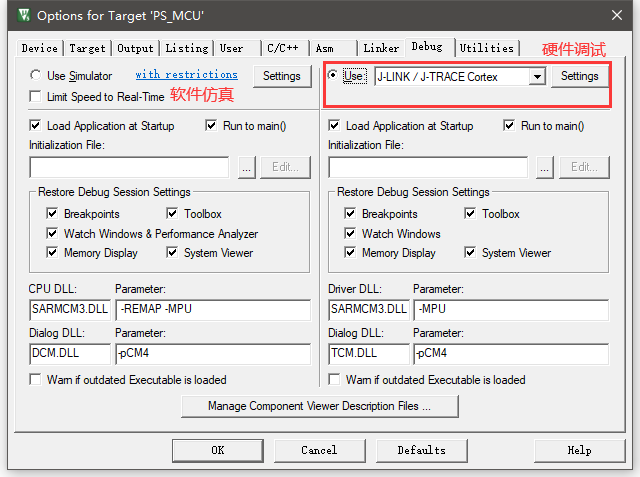
Task: Click CPU DLL field SARMCM3.DLL
Action: [70, 309]
